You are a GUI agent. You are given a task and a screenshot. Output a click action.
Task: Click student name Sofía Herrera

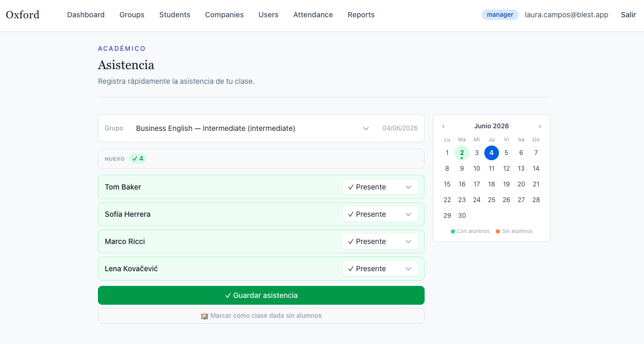click(128, 214)
